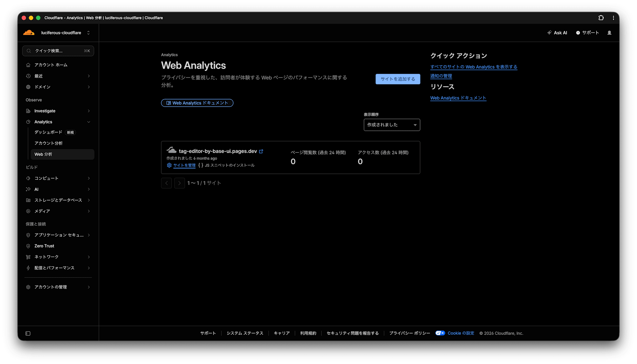Viewport: 637px width, 364px height.
Task: Click the compute diamond icon
Action: click(x=28, y=178)
